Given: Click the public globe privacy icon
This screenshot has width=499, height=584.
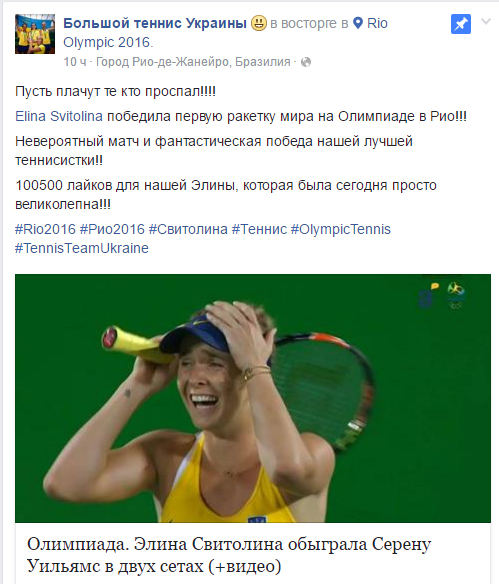Looking at the screenshot, I should [306, 62].
